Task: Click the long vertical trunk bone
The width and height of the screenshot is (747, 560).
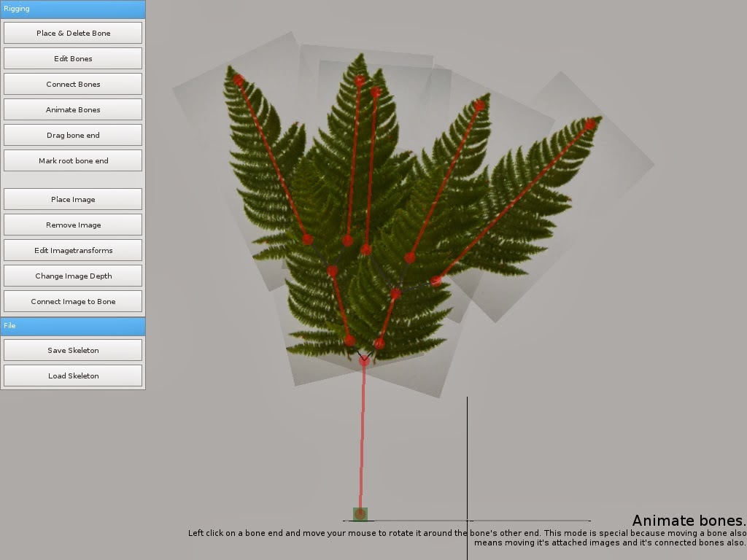Action: [x=362, y=437]
